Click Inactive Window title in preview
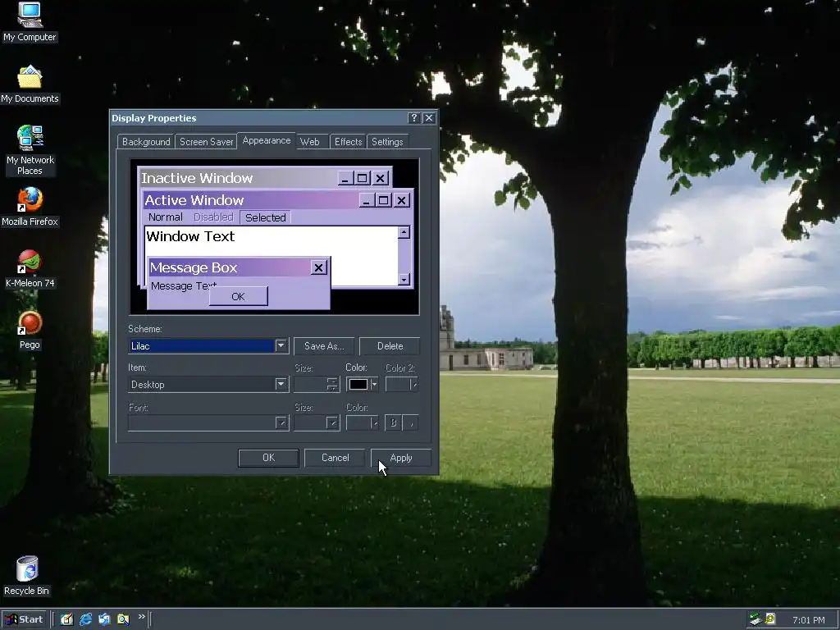Screen dimensions: 840x630 pos(197,178)
